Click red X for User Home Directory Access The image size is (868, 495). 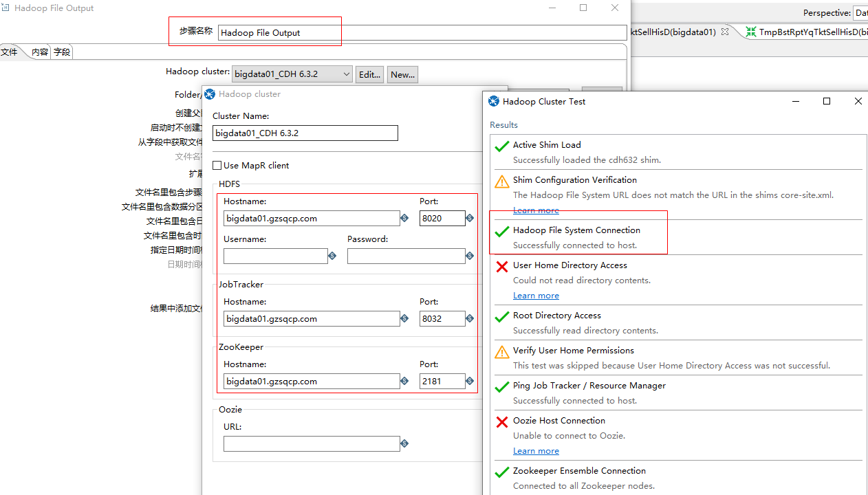click(502, 266)
